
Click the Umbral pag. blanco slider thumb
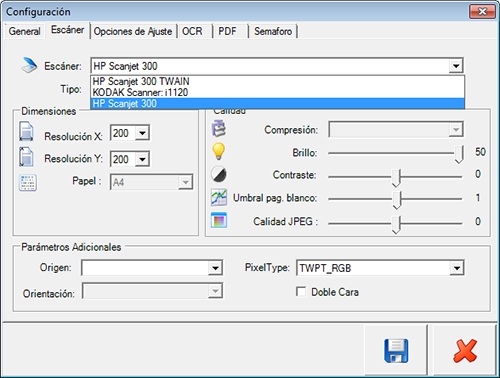(397, 200)
